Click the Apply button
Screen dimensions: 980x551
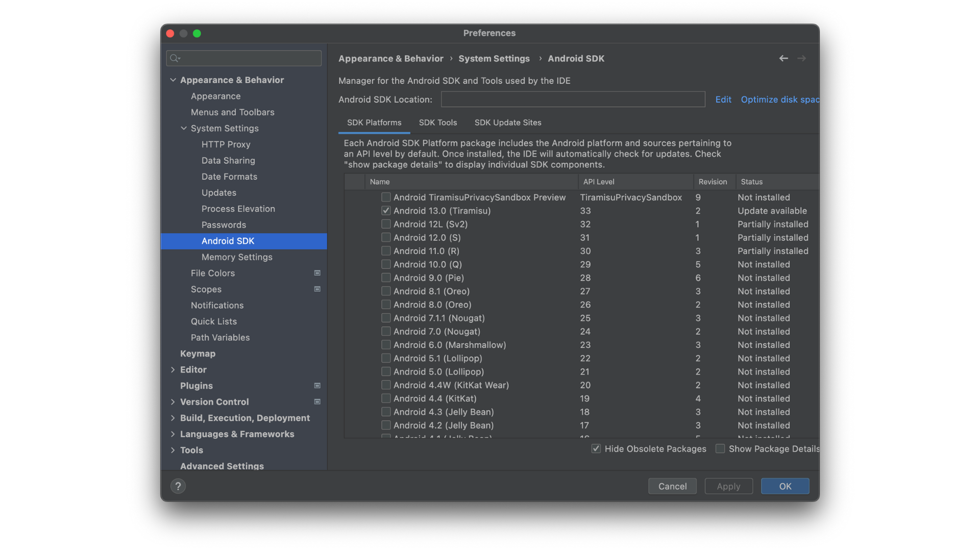[728, 486]
